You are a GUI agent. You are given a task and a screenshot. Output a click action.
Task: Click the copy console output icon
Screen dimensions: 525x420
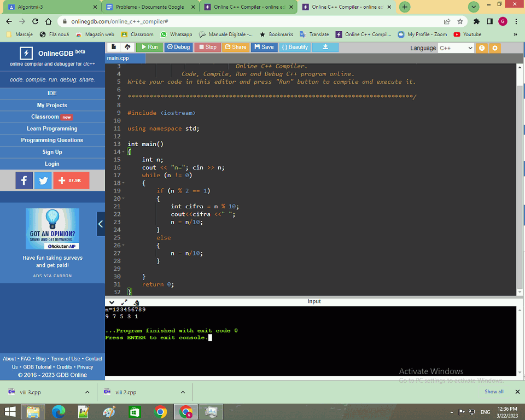(x=136, y=302)
